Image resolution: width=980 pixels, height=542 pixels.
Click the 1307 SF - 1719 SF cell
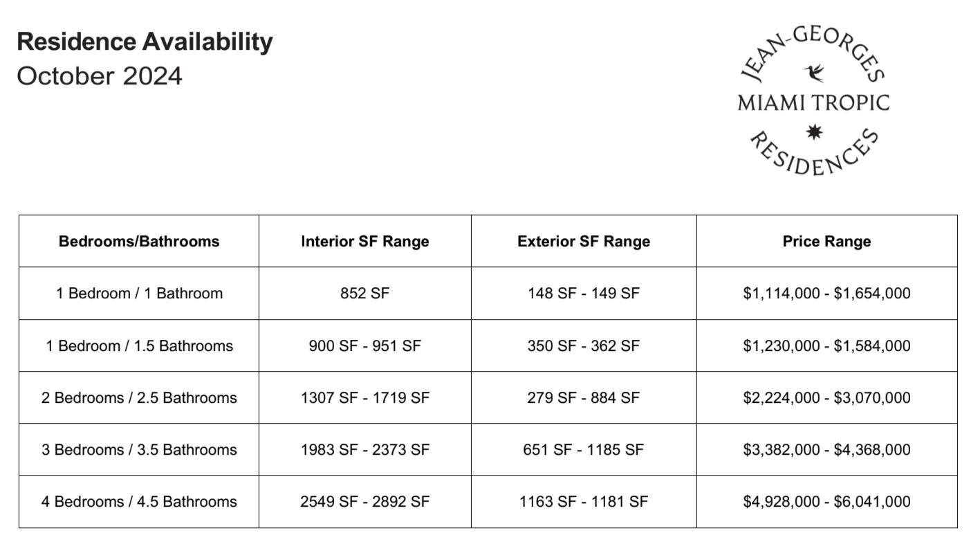click(364, 398)
